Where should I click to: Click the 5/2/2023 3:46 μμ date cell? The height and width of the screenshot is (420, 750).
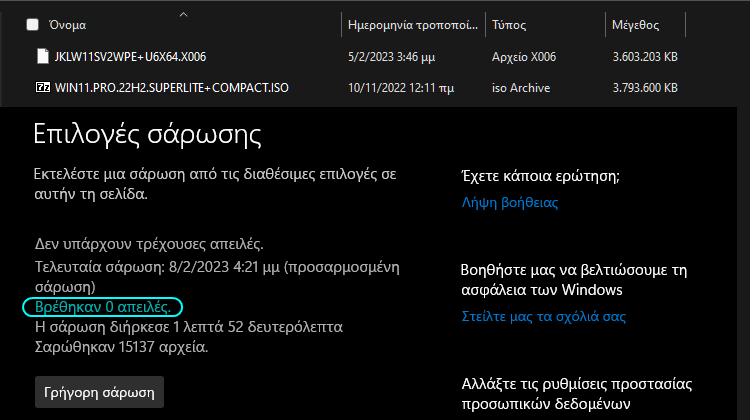pyautogui.click(x=391, y=57)
